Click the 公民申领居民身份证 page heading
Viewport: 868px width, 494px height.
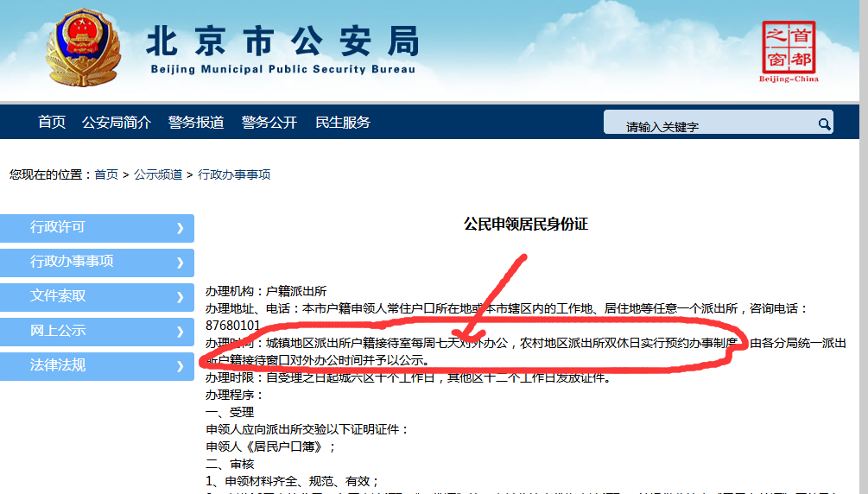[526, 224]
